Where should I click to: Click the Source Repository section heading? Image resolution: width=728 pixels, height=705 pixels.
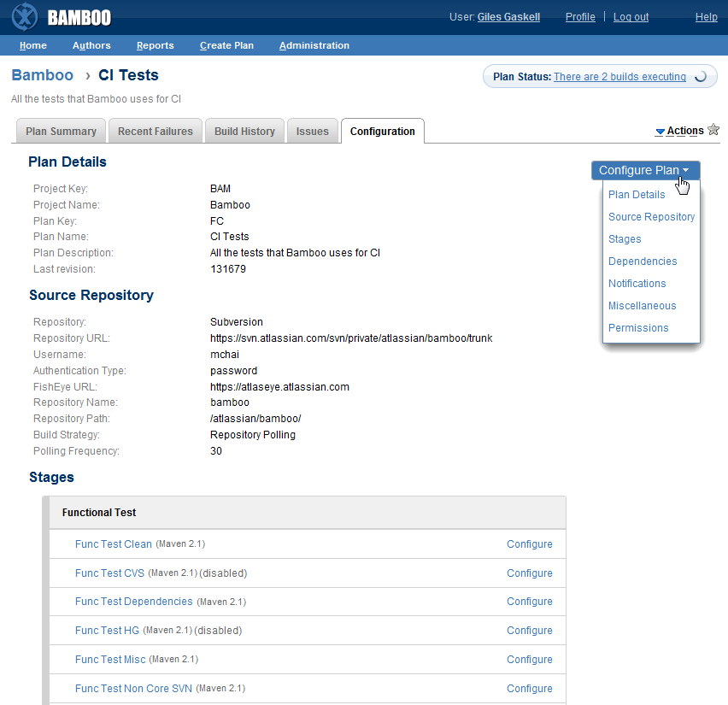coord(91,295)
